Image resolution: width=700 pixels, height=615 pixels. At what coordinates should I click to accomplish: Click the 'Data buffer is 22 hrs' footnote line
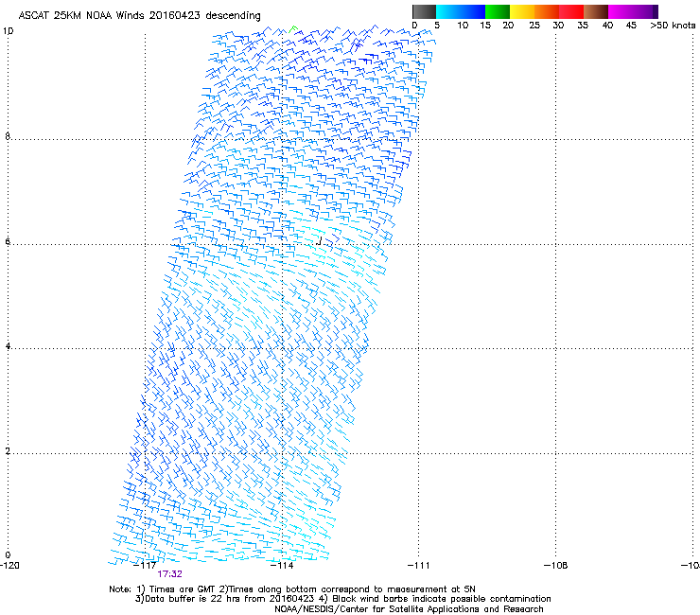pyautogui.click(x=342, y=599)
